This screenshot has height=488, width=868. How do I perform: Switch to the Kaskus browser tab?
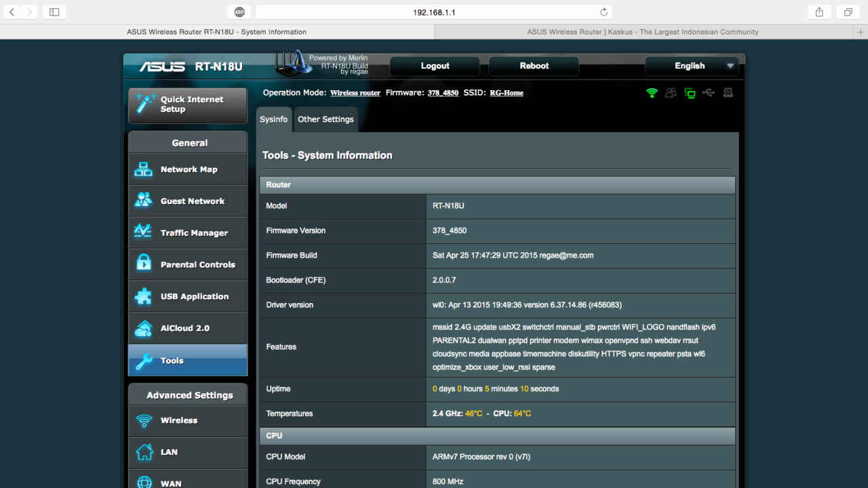pos(643,32)
